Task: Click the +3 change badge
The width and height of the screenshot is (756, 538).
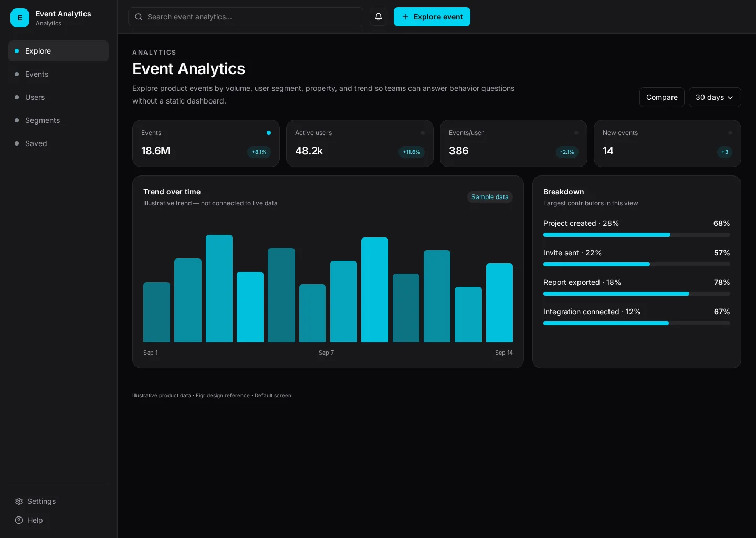Action: point(724,152)
